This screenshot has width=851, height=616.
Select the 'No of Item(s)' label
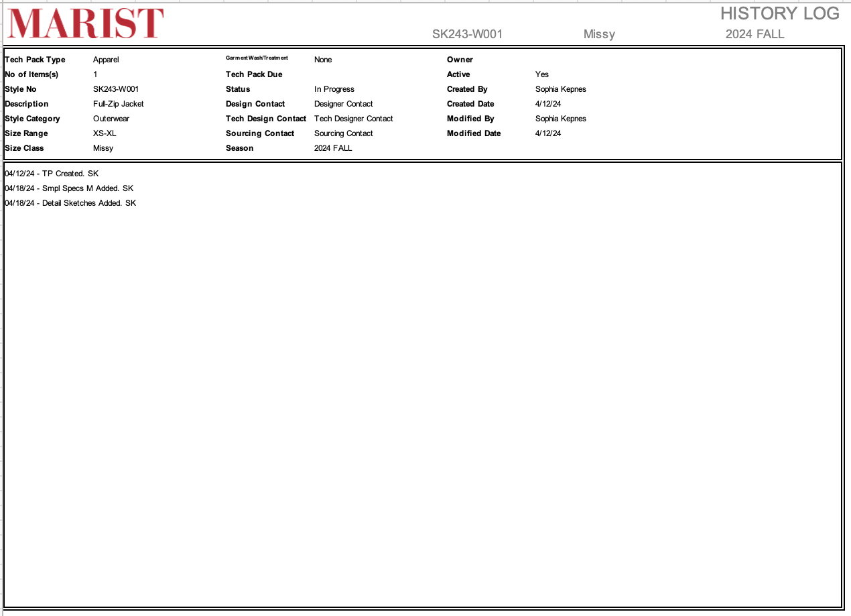coord(31,74)
